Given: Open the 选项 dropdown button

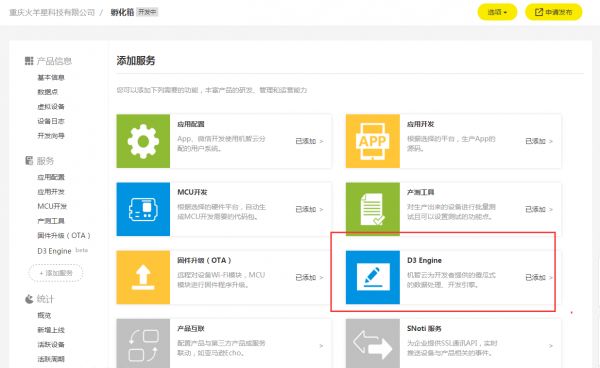Looking at the screenshot, I should tap(497, 12).
